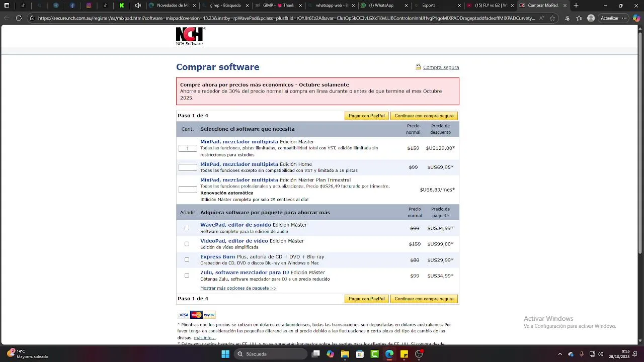Open File Explorer from the taskbar
644x362 pixels.
(x=345, y=354)
